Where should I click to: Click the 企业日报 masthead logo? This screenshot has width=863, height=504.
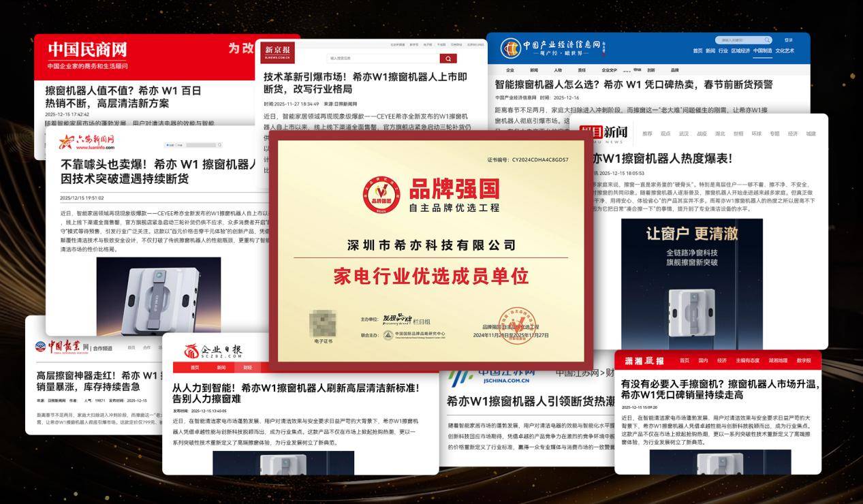point(213,349)
